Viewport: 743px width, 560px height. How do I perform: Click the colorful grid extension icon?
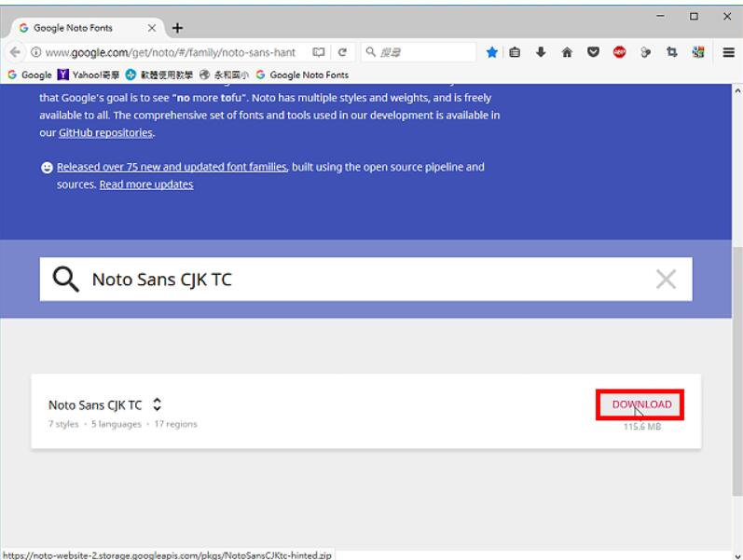point(698,52)
